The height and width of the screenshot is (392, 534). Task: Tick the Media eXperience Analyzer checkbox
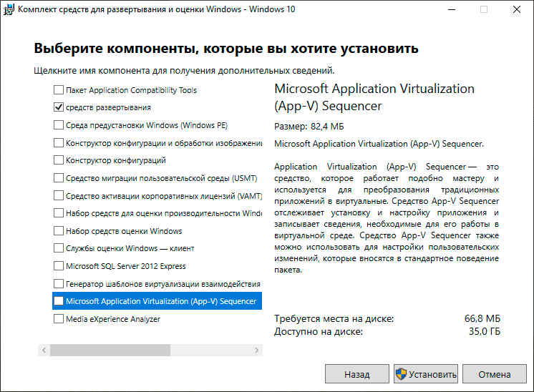pos(58,319)
